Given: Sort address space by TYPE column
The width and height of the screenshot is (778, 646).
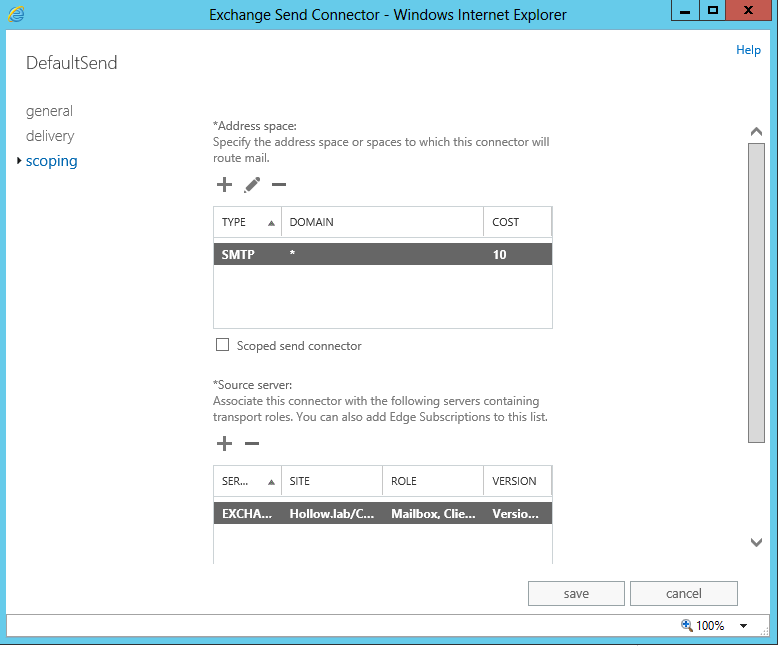Looking at the screenshot, I should pyautogui.click(x=247, y=222).
